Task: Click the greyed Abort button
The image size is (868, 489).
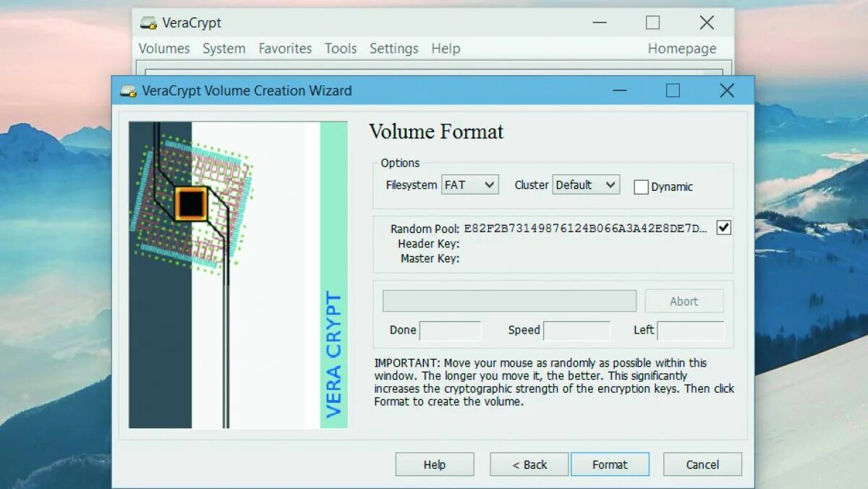Action: click(684, 301)
